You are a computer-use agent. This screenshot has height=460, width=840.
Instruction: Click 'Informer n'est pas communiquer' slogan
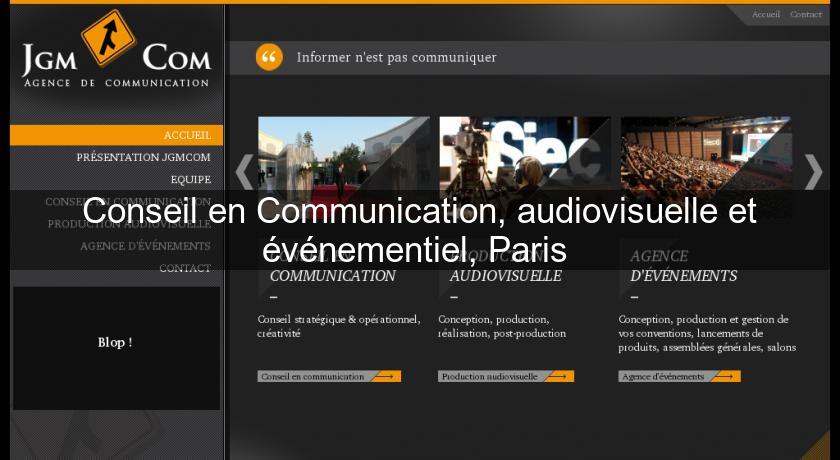pos(396,57)
